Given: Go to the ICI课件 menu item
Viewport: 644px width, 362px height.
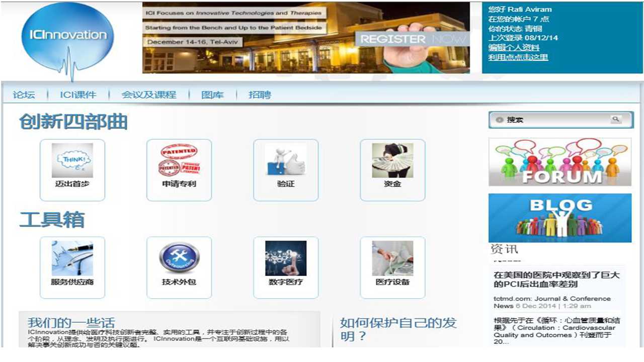Looking at the screenshot, I should click(x=77, y=95).
